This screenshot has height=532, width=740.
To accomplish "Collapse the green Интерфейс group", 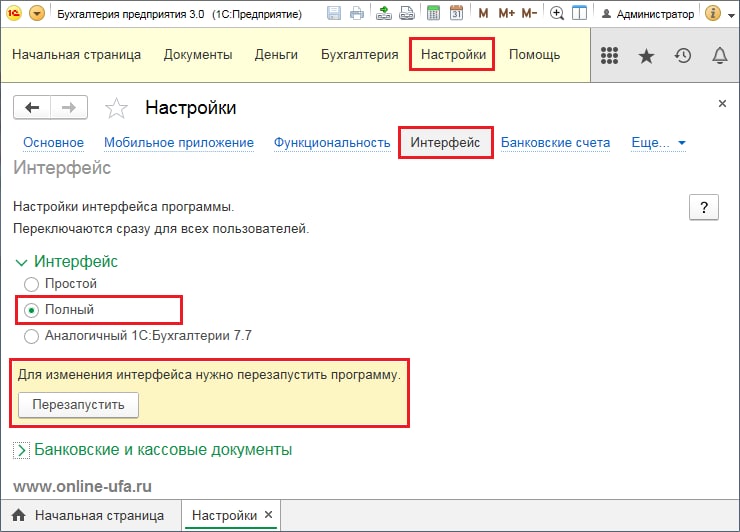I will click(66, 262).
